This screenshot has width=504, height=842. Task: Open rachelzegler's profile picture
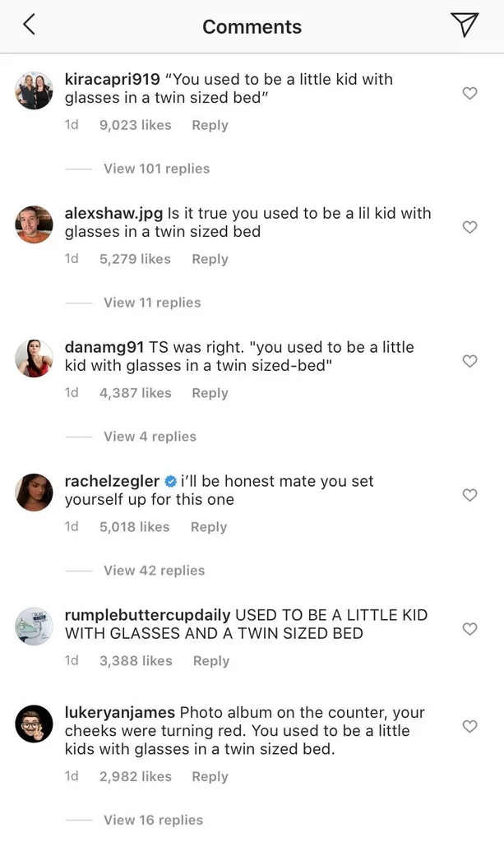[33, 492]
